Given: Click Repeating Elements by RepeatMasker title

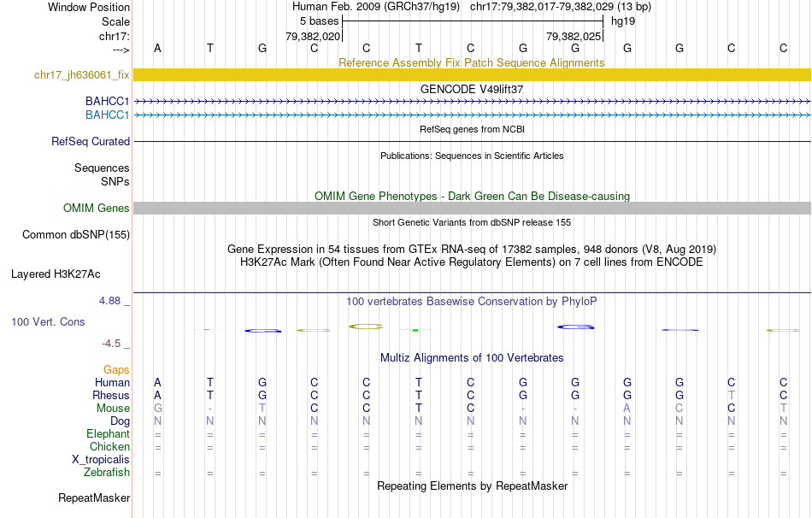Looking at the screenshot, I should (x=472, y=486).
